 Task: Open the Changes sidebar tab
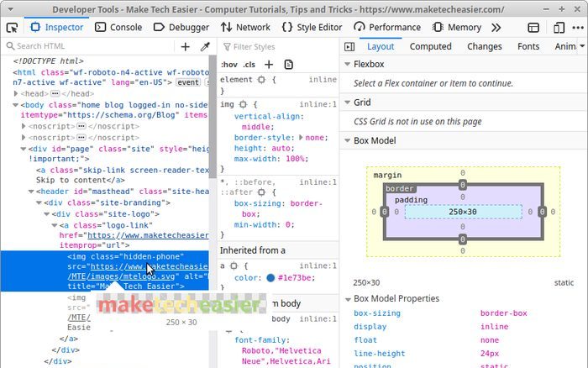point(485,46)
